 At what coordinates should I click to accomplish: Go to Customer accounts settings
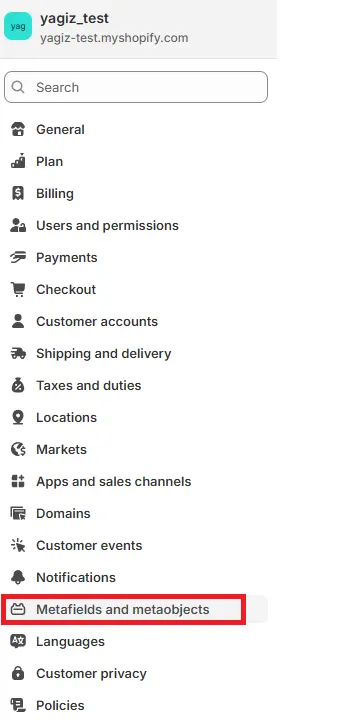click(136, 321)
